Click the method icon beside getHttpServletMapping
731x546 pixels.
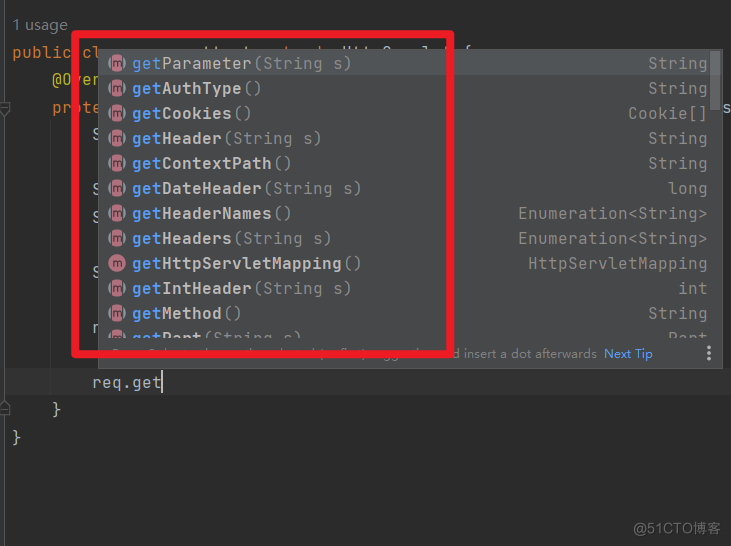coord(117,263)
